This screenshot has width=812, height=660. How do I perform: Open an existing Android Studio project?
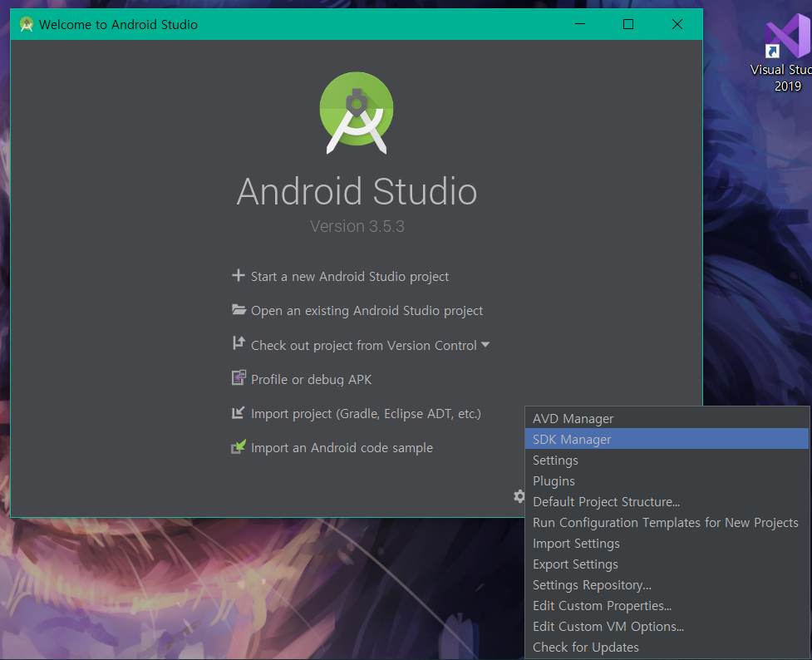pyautogui.click(x=367, y=311)
